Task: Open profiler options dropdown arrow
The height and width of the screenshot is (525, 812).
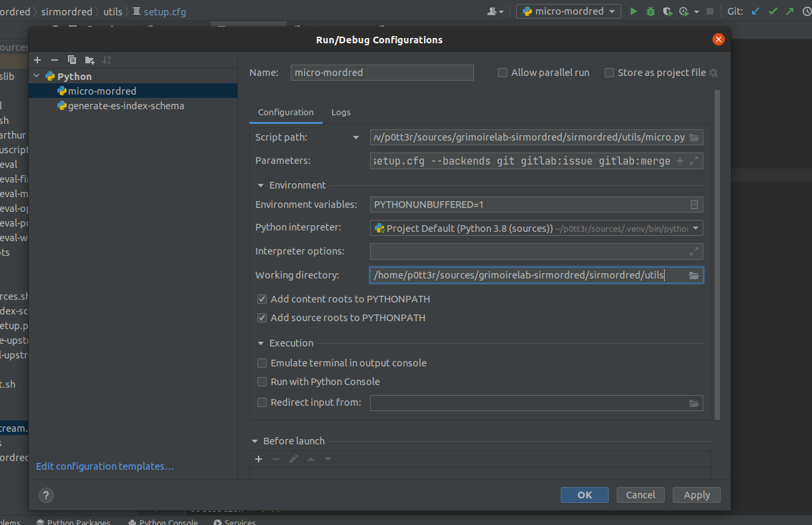Action: [x=696, y=12]
